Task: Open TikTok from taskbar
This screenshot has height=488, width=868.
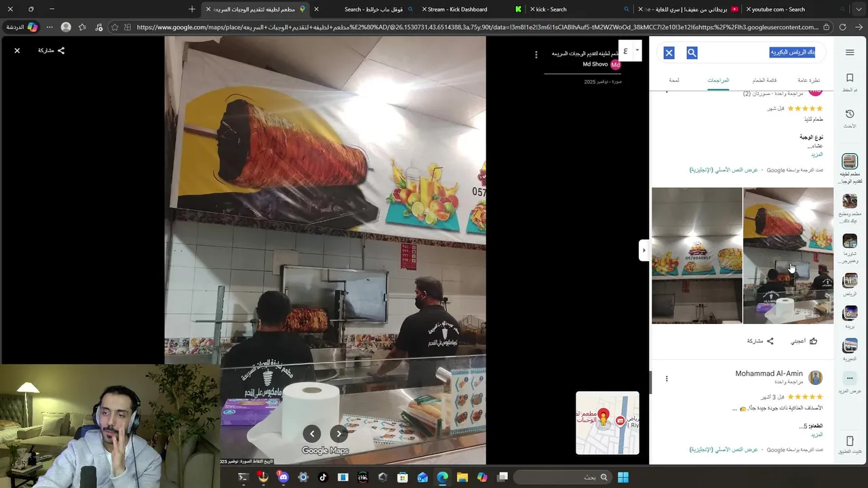Action: (323, 477)
